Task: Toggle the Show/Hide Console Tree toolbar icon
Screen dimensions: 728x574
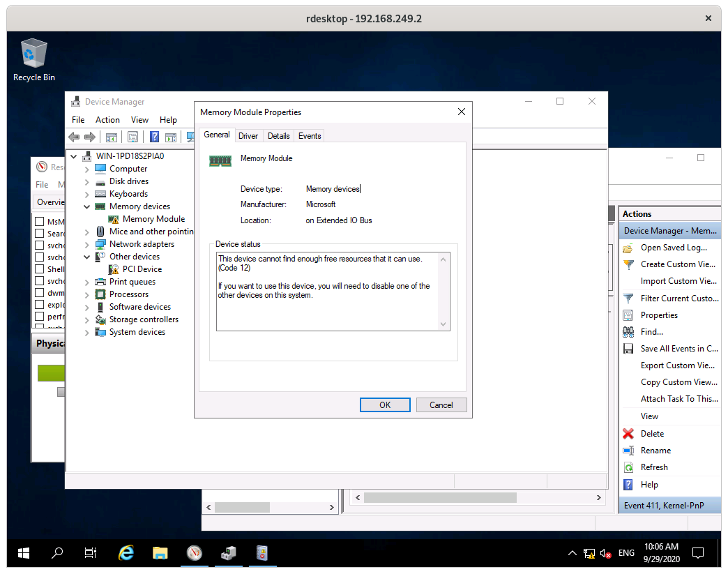Action: (112, 137)
